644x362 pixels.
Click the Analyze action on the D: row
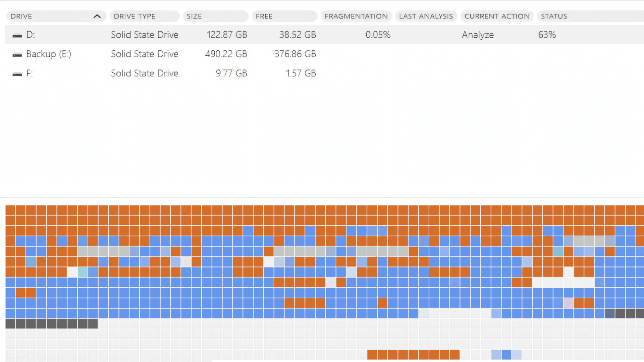point(478,35)
